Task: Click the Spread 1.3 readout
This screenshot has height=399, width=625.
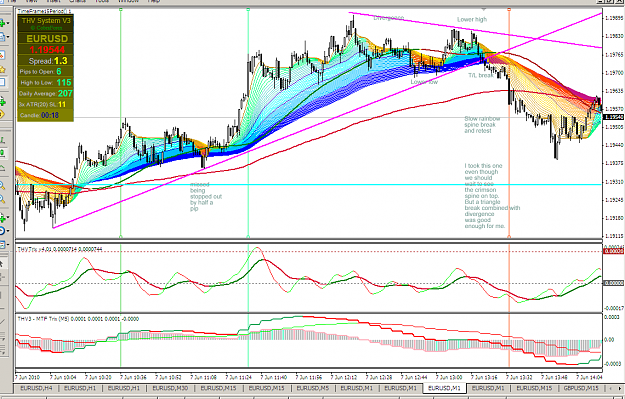Action: [x=48, y=61]
